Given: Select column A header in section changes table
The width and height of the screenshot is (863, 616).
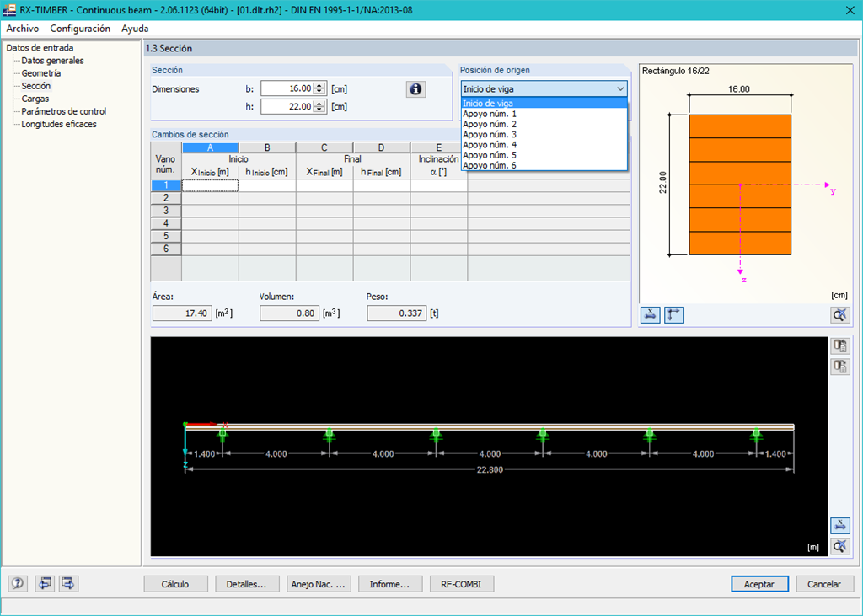Looking at the screenshot, I should coord(210,147).
